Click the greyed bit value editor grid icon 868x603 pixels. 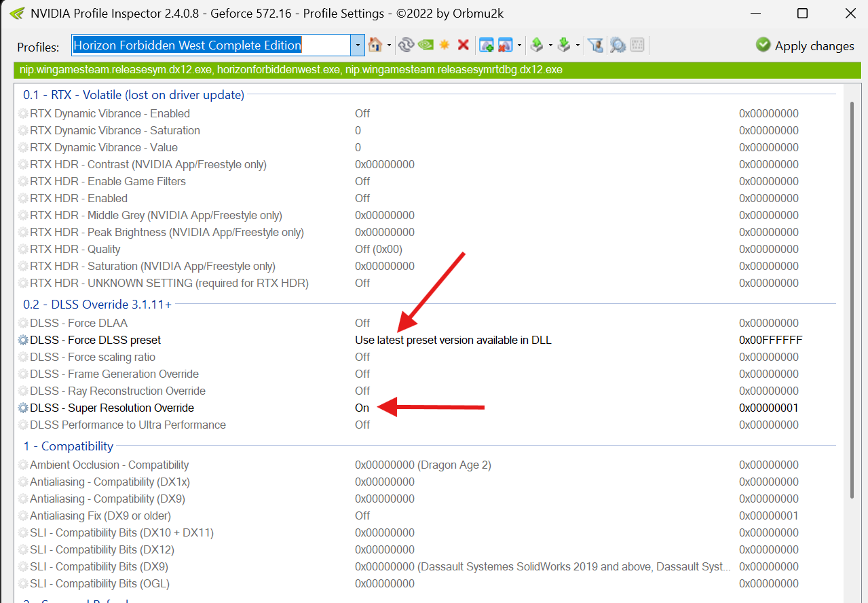click(637, 45)
